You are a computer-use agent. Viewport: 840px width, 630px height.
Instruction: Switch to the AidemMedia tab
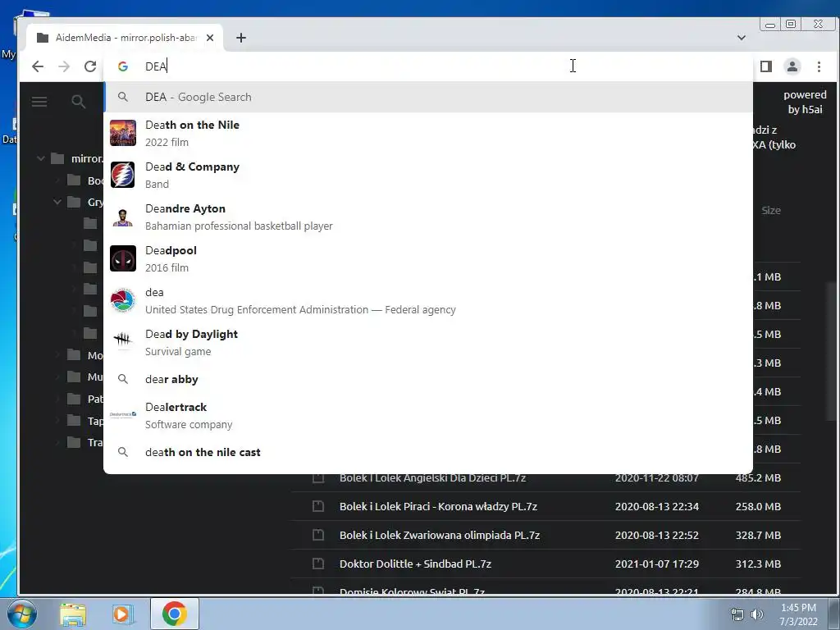[126, 38]
